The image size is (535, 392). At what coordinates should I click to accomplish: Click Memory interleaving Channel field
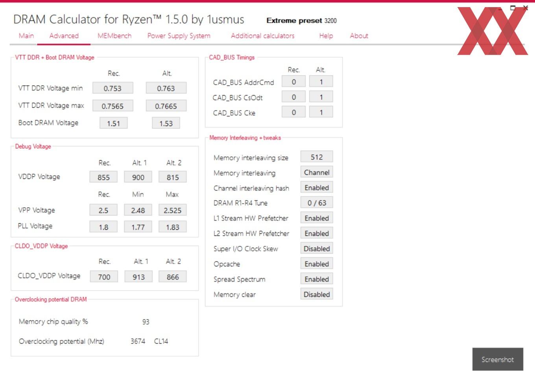pos(317,172)
